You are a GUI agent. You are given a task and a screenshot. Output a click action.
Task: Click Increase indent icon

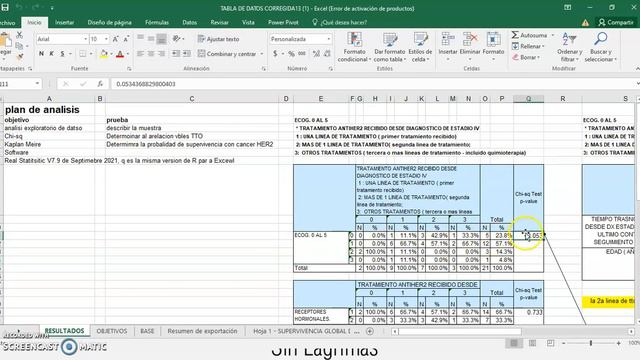click(x=187, y=54)
